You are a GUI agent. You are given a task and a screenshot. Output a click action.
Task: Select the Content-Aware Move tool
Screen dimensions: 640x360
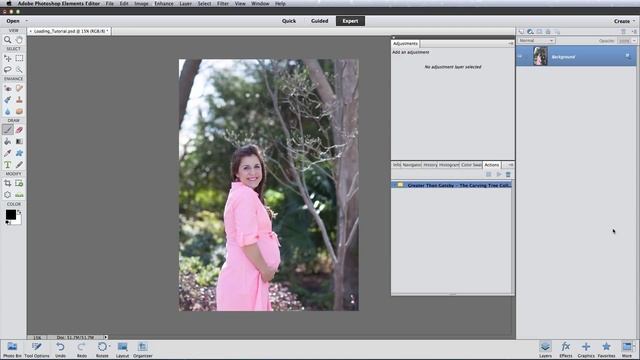click(7, 195)
